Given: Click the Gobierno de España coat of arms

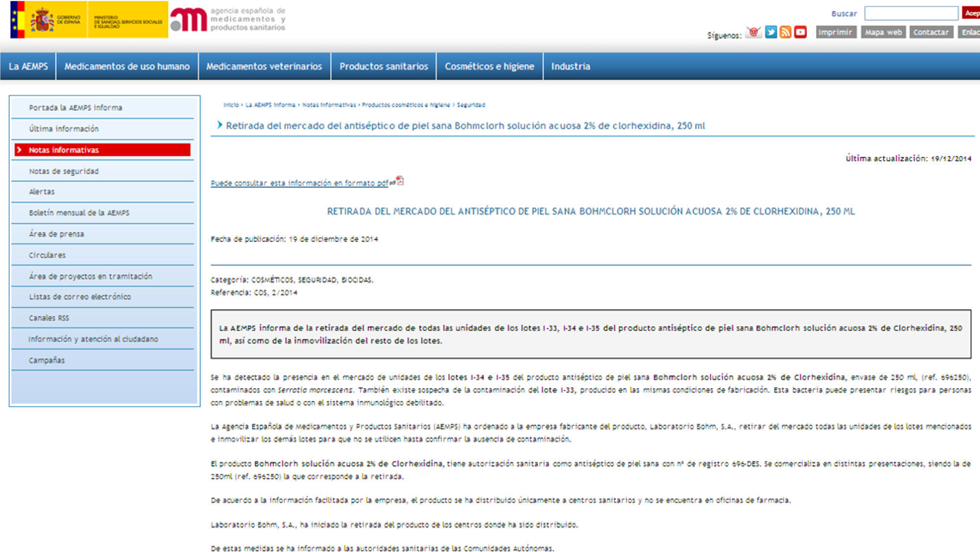Looking at the screenshot, I should [43, 20].
